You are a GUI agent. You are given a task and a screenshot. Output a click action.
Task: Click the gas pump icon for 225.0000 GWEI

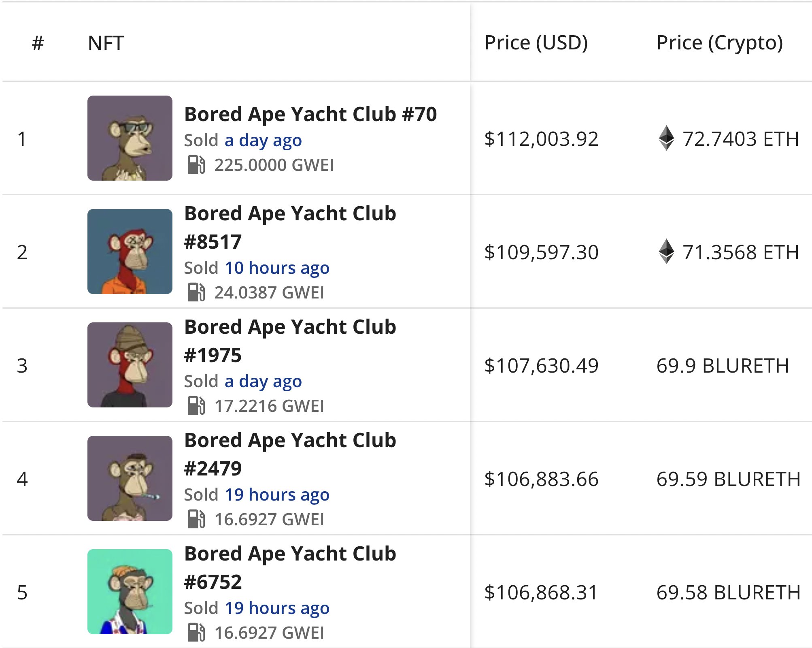click(196, 165)
